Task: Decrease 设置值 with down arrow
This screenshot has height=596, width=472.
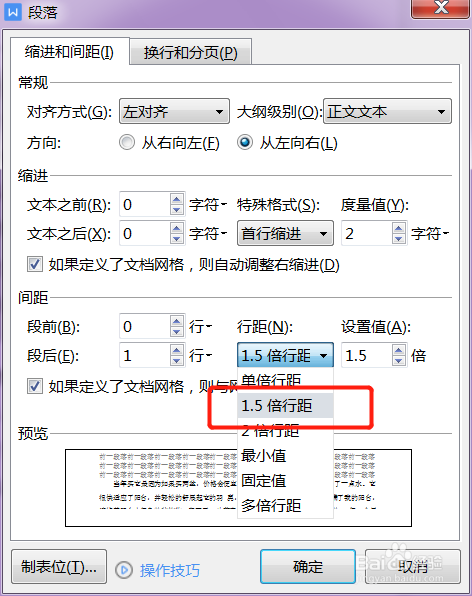Action: point(399,361)
